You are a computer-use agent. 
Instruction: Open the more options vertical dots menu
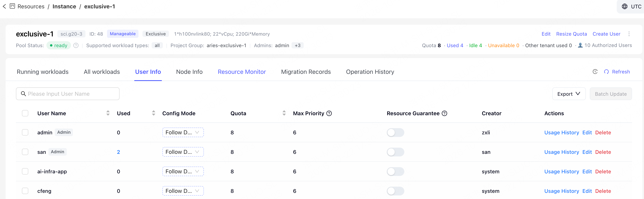coord(629,34)
